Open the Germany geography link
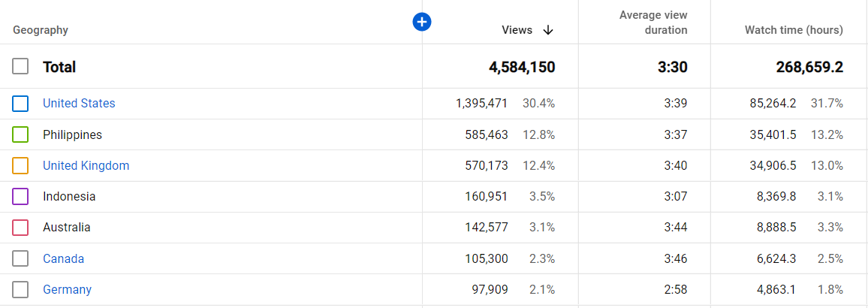The height and width of the screenshot is (308, 868). (x=67, y=290)
